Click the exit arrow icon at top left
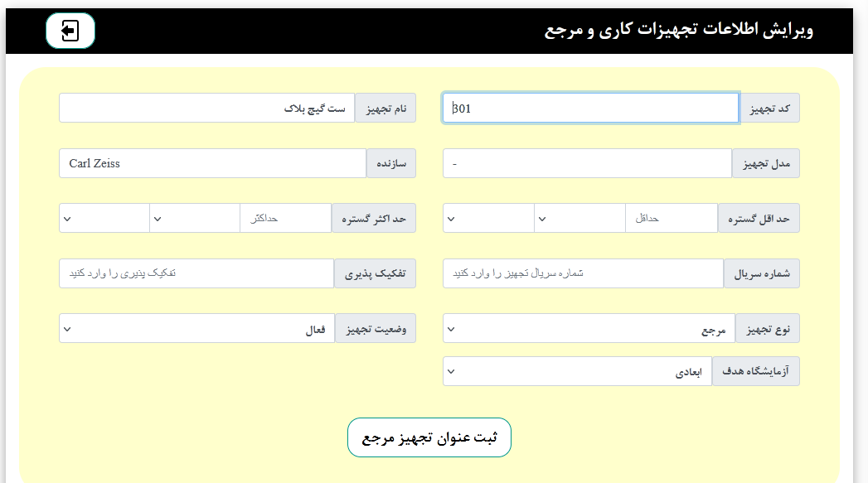The height and width of the screenshot is (483, 868). [70, 30]
